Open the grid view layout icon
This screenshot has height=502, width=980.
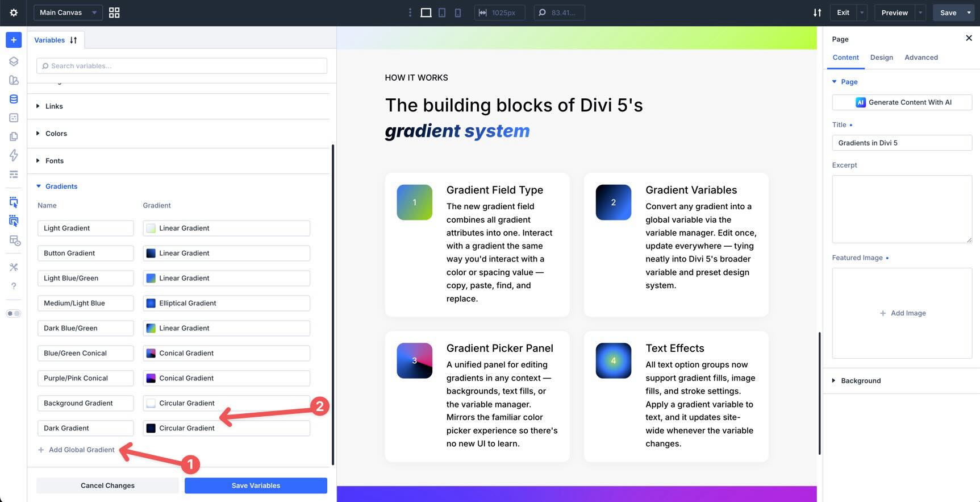[x=114, y=13]
